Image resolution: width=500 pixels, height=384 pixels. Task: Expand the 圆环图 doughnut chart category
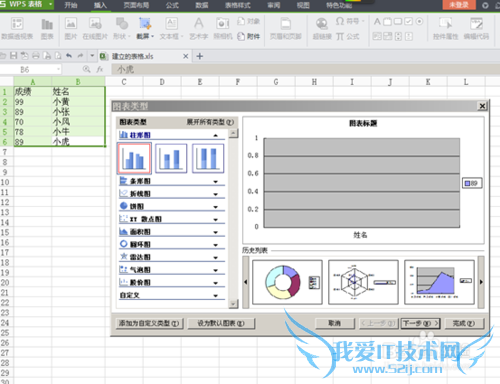(x=216, y=245)
